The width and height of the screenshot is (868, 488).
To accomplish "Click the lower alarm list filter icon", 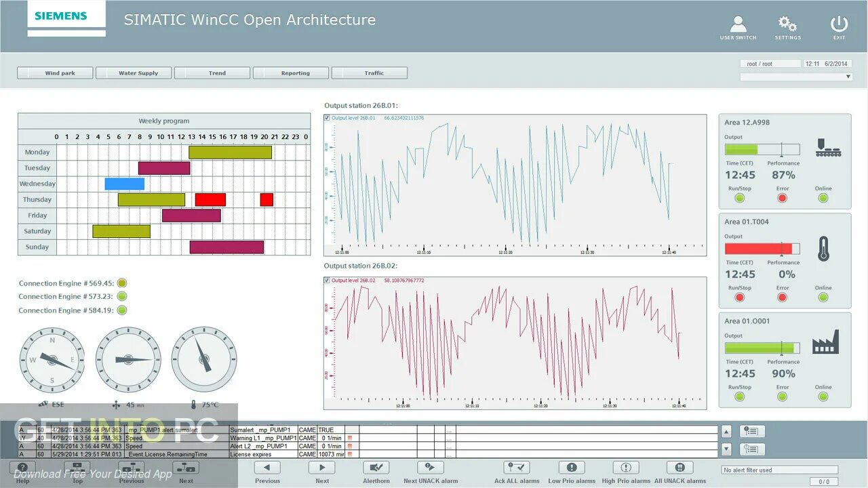I will coord(752,449).
